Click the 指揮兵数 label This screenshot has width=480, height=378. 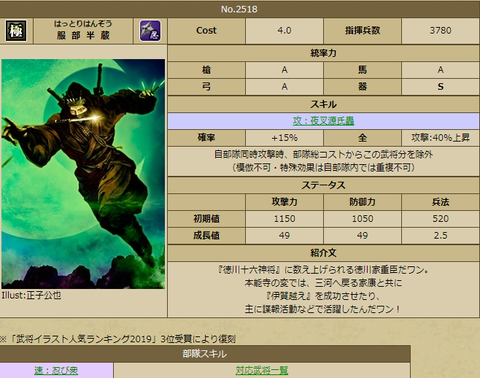(362, 31)
